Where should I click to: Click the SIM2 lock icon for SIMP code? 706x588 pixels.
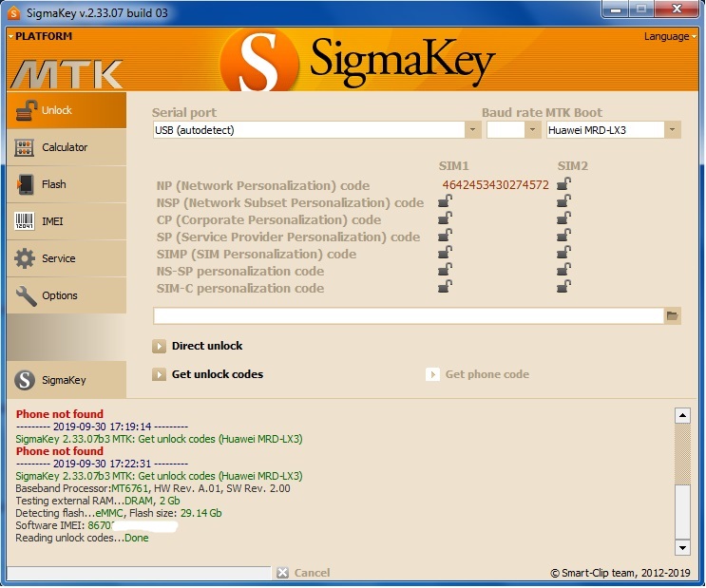(x=563, y=252)
